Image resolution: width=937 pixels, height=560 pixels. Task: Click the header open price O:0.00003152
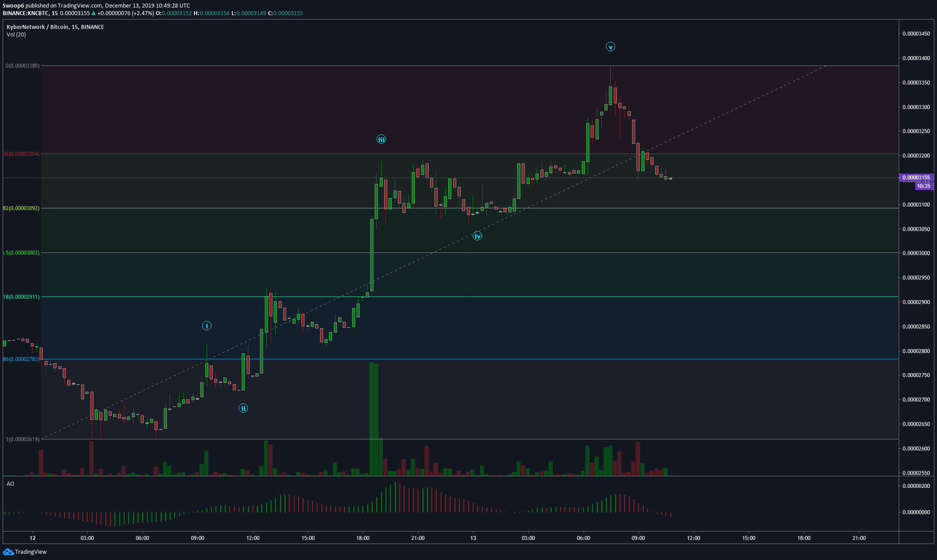point(174,13)
